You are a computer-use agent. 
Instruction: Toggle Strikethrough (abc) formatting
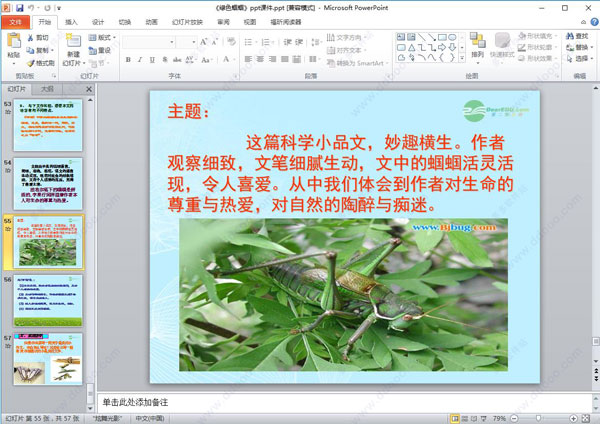click(x=177, y=59)
